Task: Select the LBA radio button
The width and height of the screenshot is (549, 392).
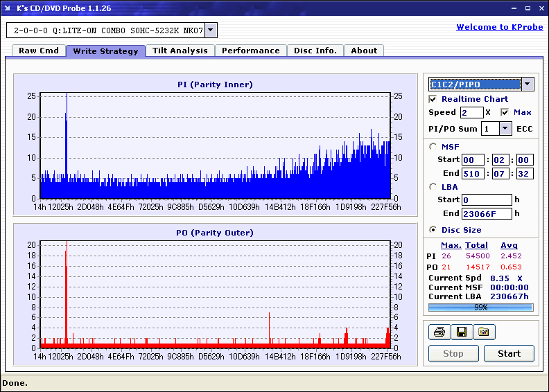Action: (x=433, y=187)
